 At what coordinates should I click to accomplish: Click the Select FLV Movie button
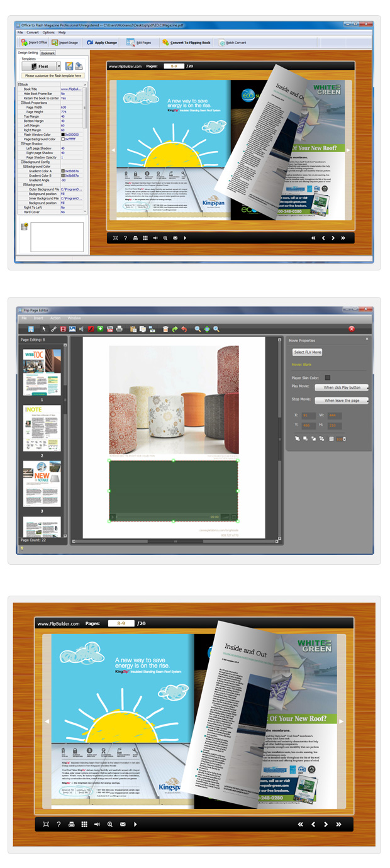(x=308, y=352)
